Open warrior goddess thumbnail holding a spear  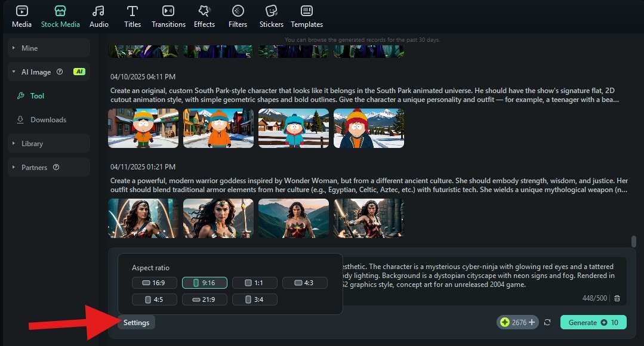[218, 218]
